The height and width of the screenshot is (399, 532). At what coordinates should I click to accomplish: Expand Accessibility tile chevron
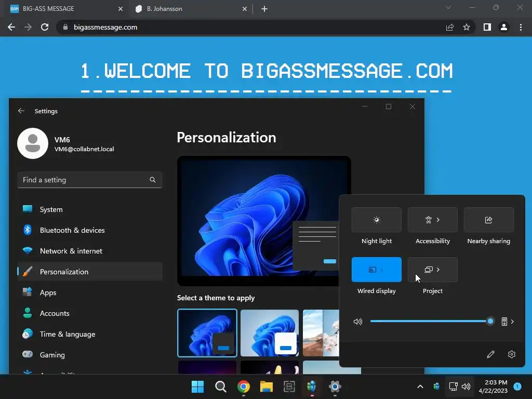(438, 220)
